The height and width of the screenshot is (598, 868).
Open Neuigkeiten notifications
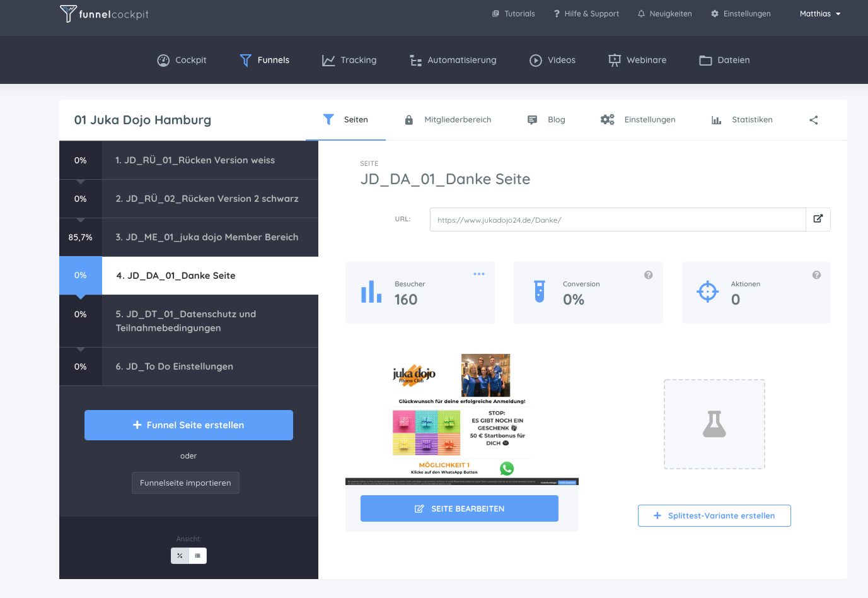pos(664,14)
